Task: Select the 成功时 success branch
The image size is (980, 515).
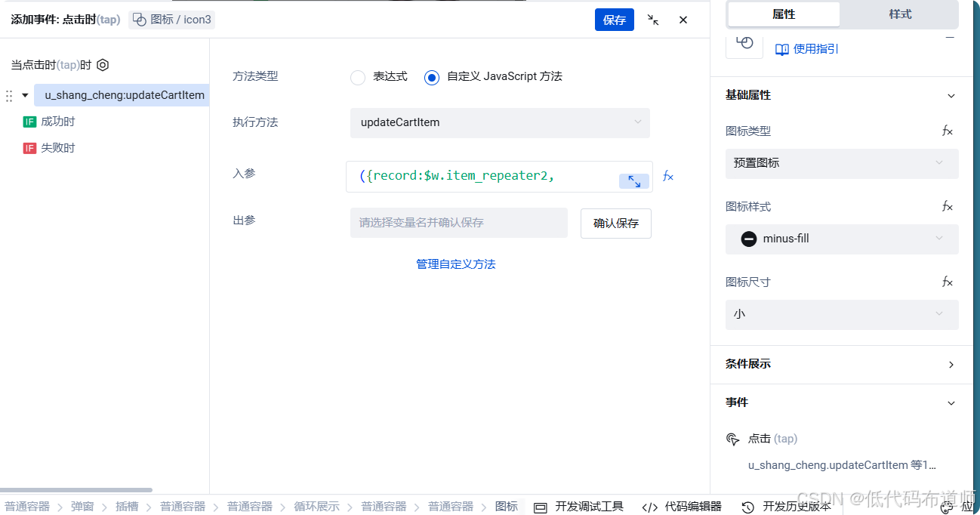Action: tap(58, 122)
